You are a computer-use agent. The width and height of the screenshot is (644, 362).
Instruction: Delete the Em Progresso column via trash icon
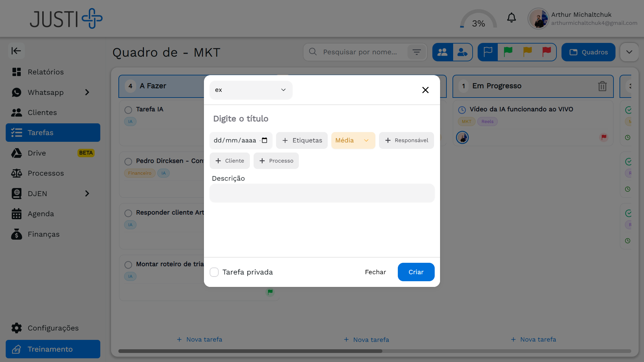click(603, 86)
